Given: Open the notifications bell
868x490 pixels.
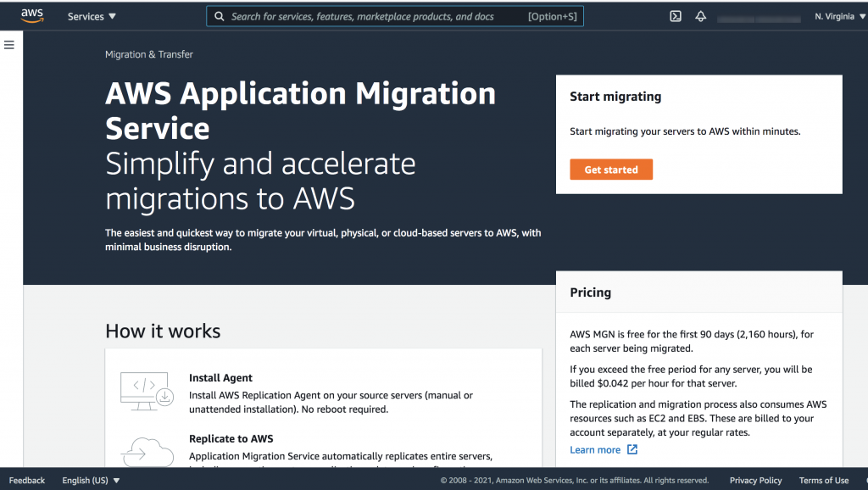Looking at the screenshot, I should pos(700,16).
